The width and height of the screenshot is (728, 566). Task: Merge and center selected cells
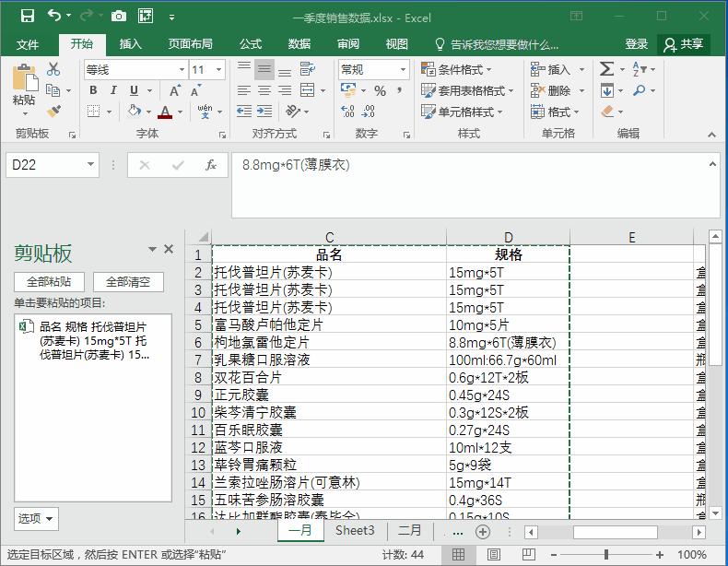tap(308, 90)
